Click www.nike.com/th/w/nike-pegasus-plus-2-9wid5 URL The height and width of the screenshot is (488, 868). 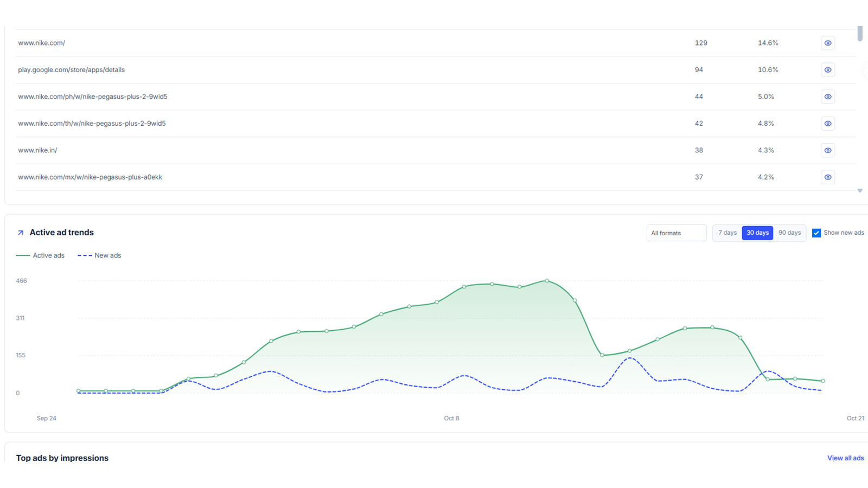point(92,124)
